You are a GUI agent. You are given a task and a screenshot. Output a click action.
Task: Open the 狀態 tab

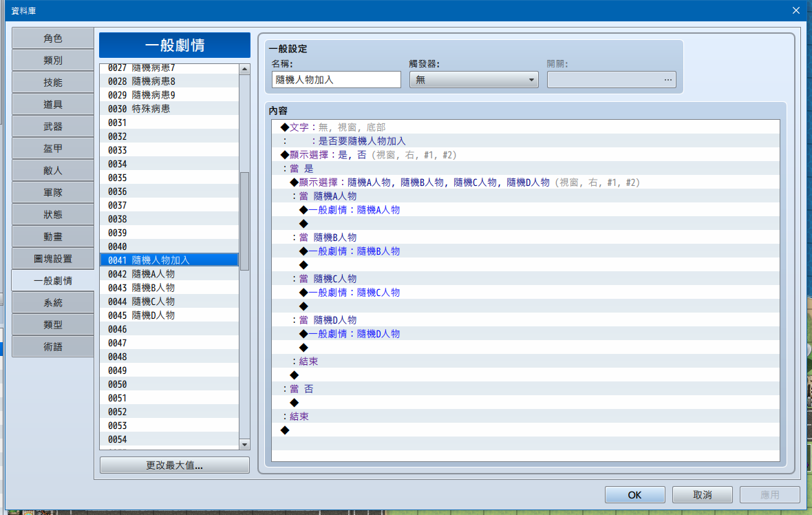point(53,215)
